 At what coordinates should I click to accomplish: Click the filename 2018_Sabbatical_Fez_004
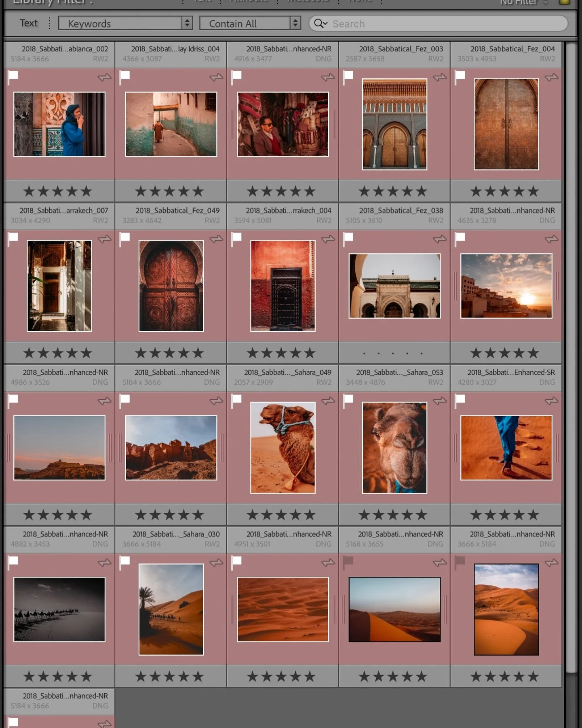[512, 49]
